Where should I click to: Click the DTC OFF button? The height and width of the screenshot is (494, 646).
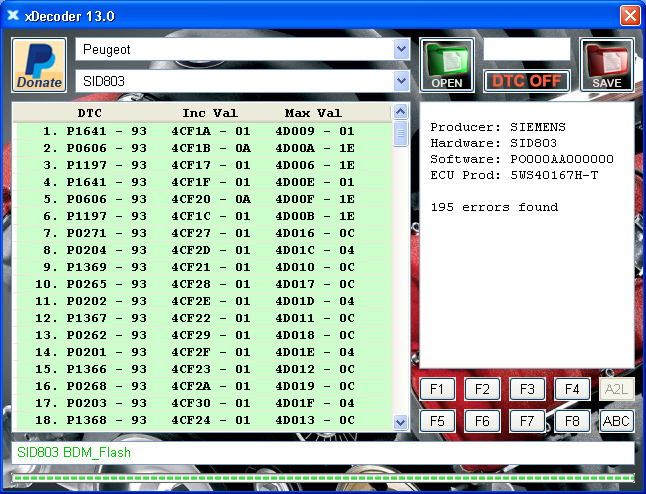pyautogui.click(x=527, y=81)
